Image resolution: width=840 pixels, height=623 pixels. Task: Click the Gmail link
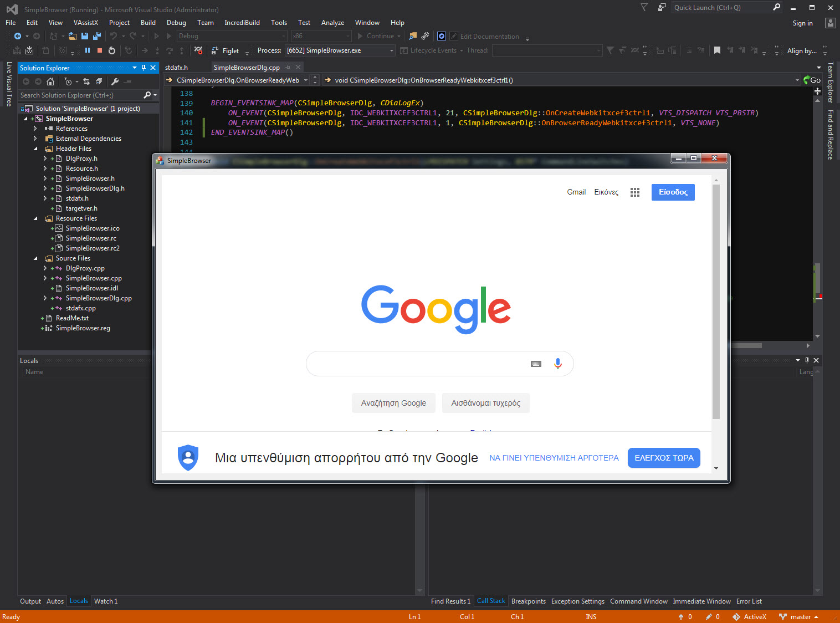[576, 192]
